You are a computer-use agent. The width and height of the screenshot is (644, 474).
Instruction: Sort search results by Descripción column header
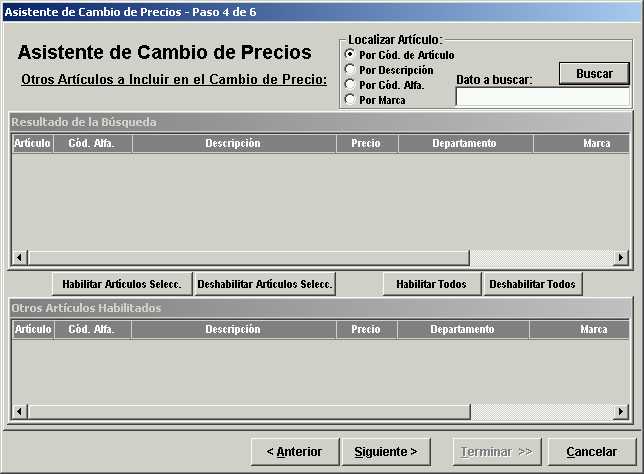pos(232,143)
